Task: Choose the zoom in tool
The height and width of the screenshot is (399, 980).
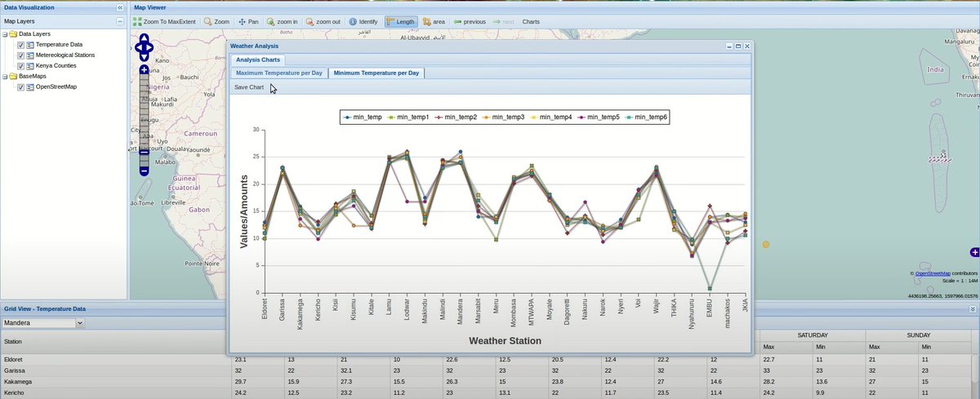Action: (x=283, y=21)
